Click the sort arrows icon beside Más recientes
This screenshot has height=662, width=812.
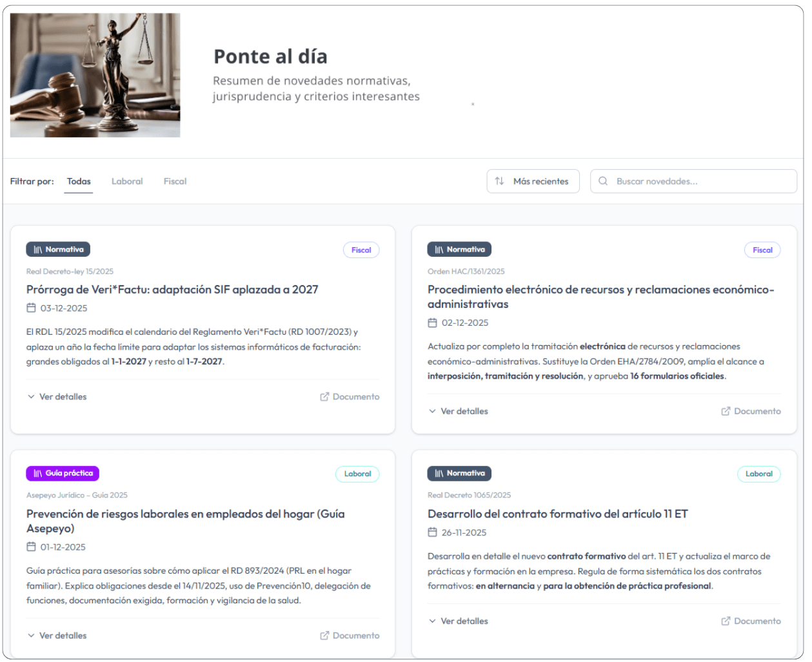[499, 181]
